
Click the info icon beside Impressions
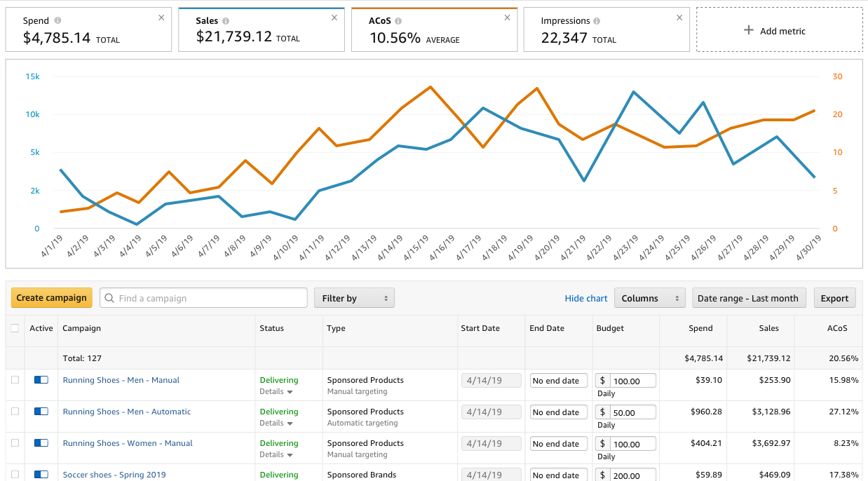[597, 21]
